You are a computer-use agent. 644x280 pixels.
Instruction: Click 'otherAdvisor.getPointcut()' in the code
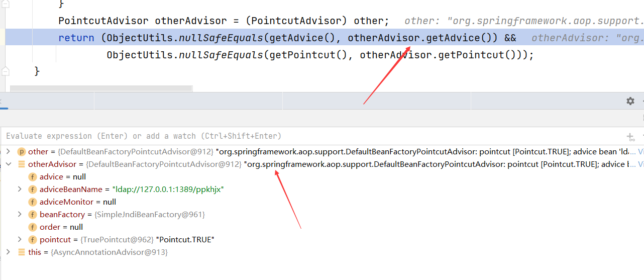pos(438,55)
